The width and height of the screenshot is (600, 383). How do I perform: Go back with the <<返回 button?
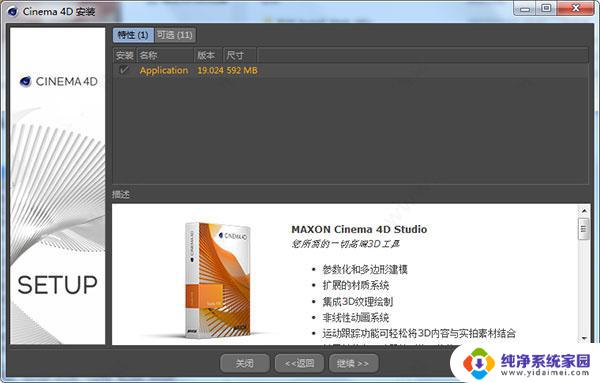pyautogui.click(x=300, y=363)
